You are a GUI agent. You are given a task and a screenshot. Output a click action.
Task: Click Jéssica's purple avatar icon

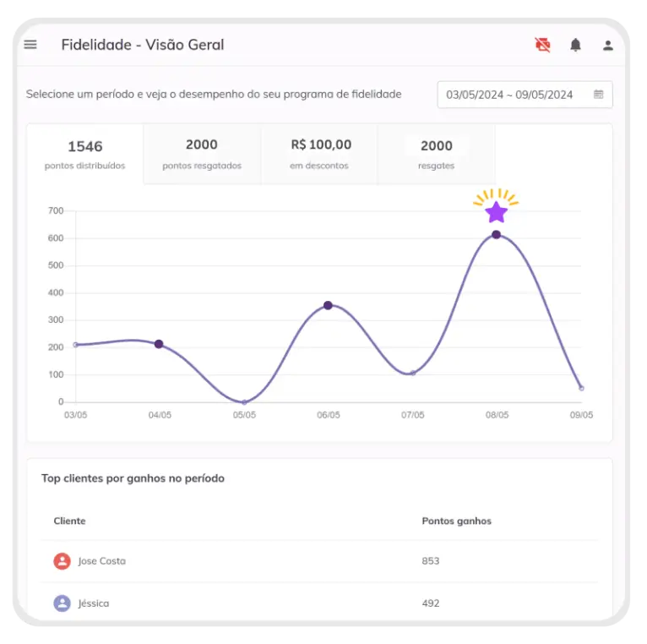(62, 603)
